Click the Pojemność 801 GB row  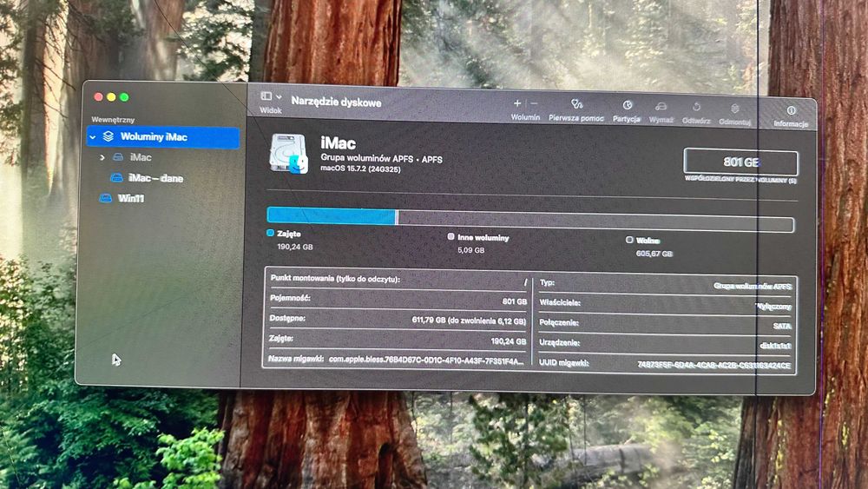pos(398,300)
